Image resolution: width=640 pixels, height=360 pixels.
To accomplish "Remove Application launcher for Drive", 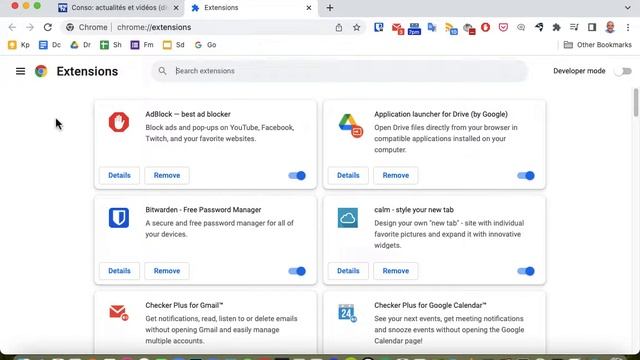I will [396, 176].
